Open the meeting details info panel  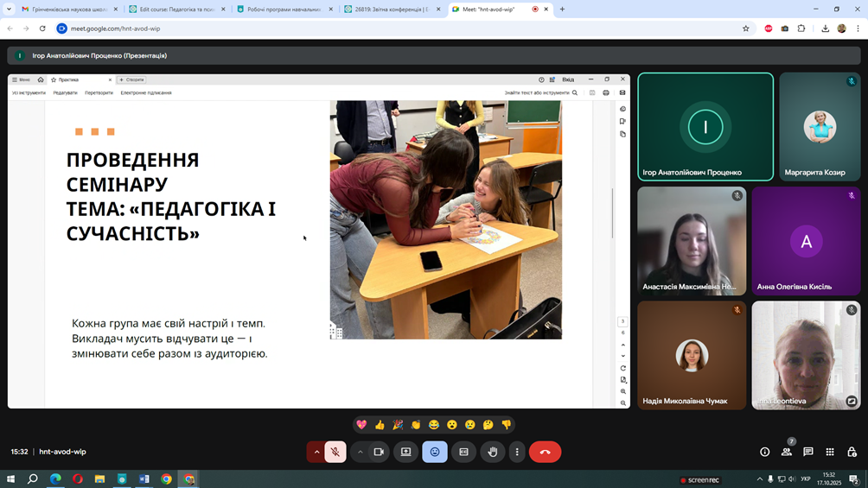click(x=764, y=452)
